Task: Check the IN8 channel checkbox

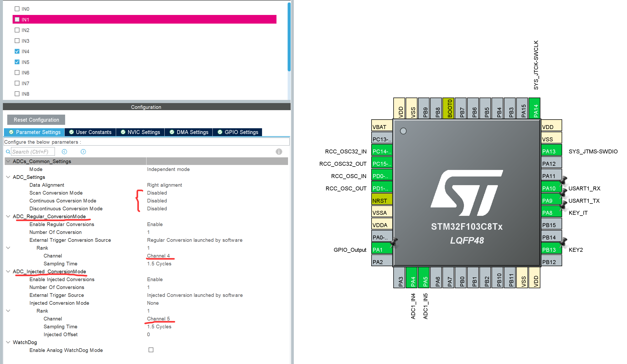Action: click(17, 94)
